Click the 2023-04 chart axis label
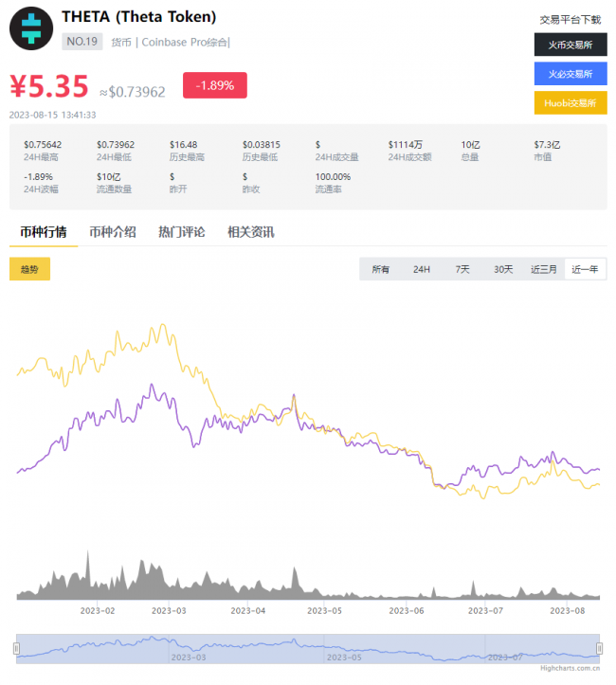 tap(247, 611)
